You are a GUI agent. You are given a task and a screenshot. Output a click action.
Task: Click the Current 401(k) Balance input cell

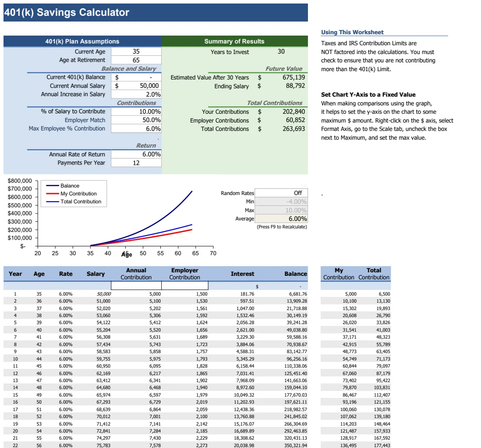coord(136,77)
